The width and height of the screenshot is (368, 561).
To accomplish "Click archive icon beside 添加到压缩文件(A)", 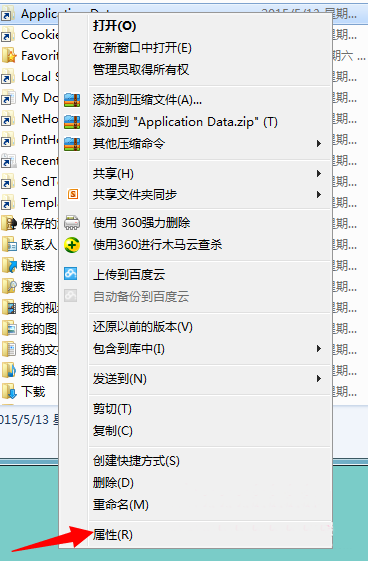I will point(72,100).
